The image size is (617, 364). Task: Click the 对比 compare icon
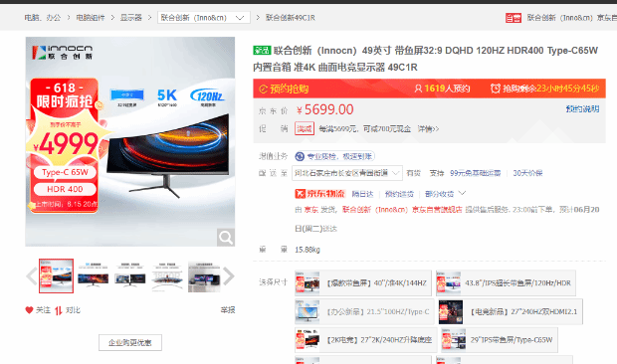(59, 310)
